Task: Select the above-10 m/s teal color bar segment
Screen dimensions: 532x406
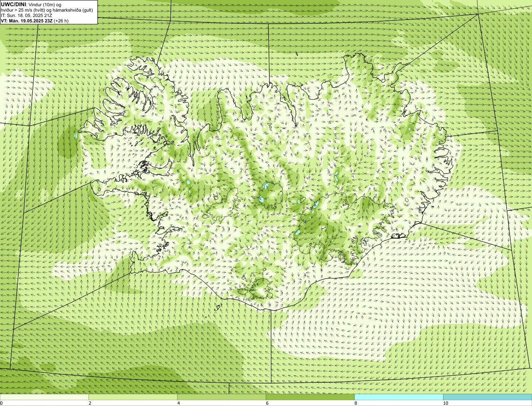Action: [x=488, y=397]
